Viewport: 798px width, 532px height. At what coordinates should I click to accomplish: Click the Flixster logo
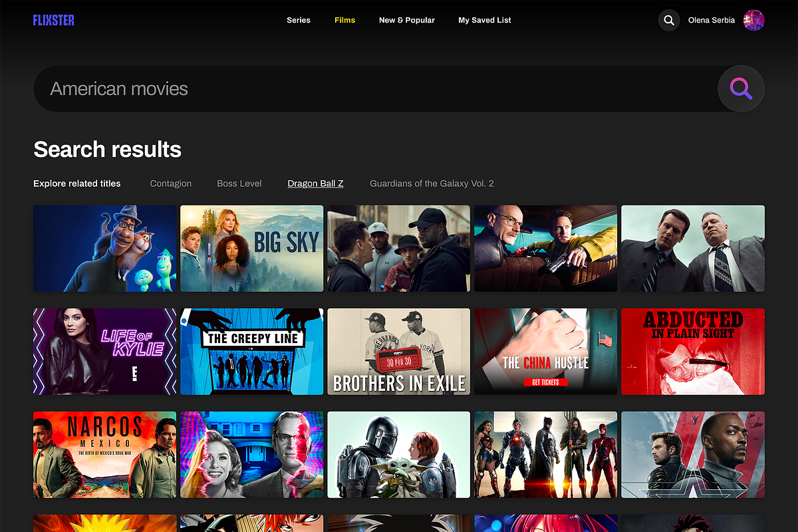pyautogui.click(x=54, y=20)
